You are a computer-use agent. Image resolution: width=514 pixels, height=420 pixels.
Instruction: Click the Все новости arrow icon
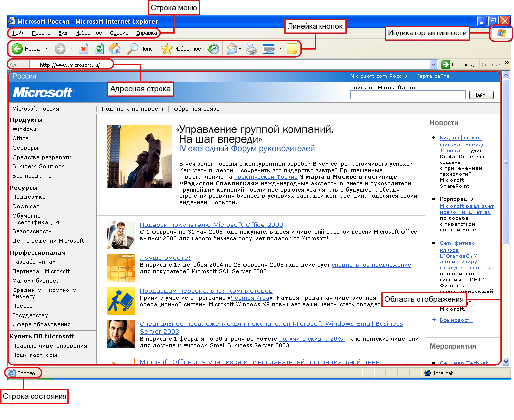click(x=434, y=319)
